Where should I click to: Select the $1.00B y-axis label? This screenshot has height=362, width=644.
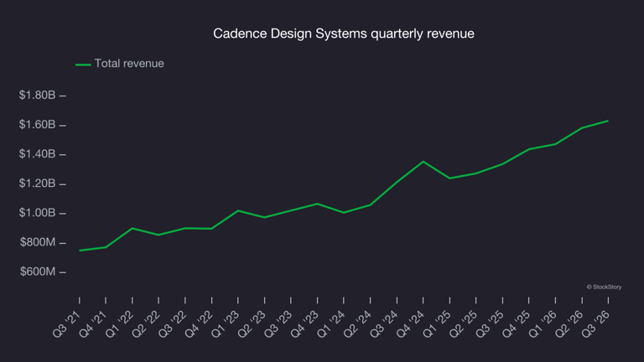click(37, 213)
